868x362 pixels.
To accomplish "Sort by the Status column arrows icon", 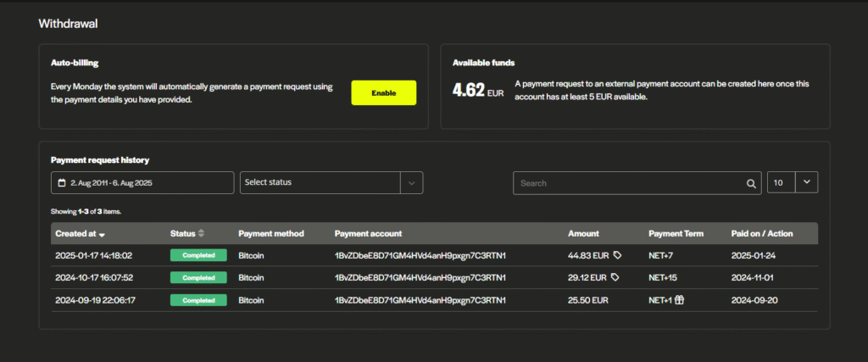I will [202, 234].
